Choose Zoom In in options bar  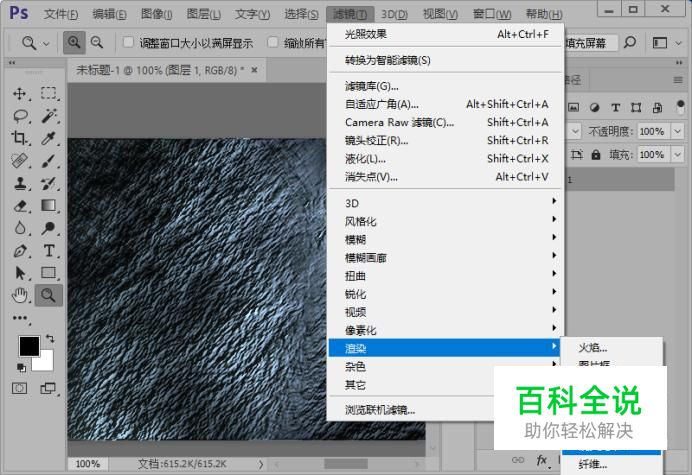point(74,43)
